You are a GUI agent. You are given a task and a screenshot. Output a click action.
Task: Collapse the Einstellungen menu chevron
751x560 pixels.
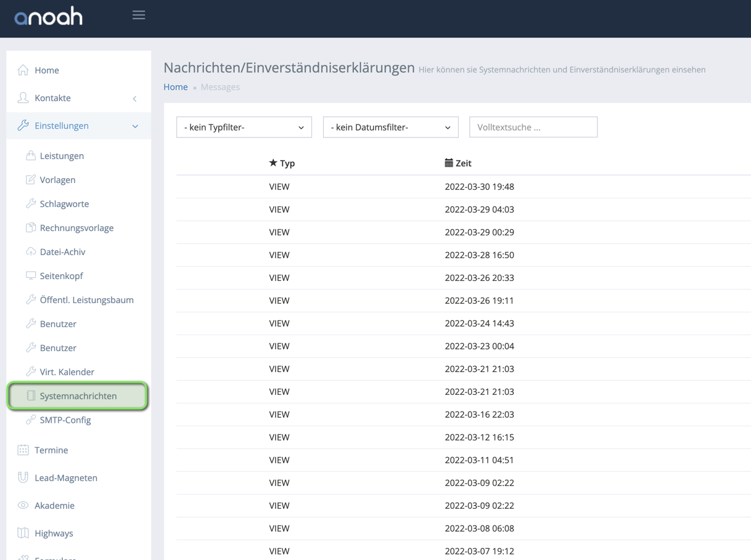[135, 126]
